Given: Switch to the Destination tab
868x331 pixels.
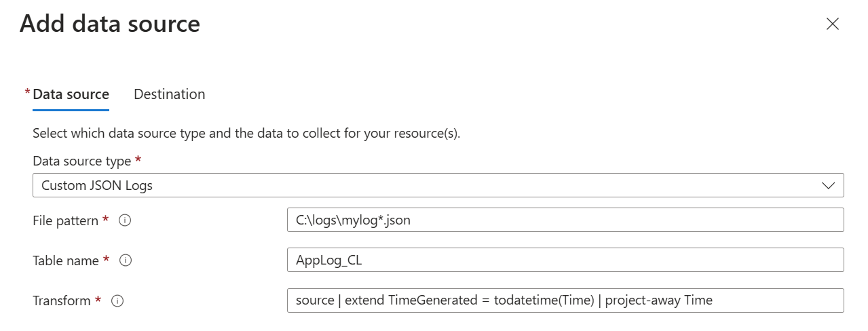Looking at the screenshot, I should (169, 94).
